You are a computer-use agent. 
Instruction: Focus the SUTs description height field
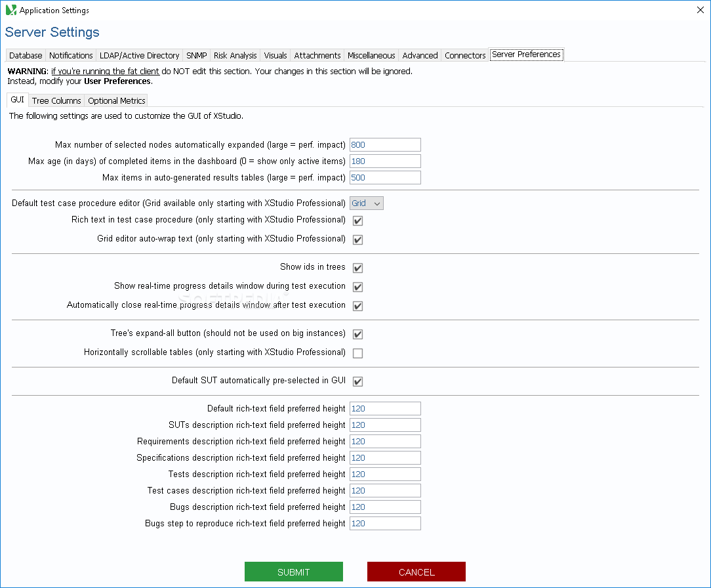pyautogui.click(x=385, y=425)
